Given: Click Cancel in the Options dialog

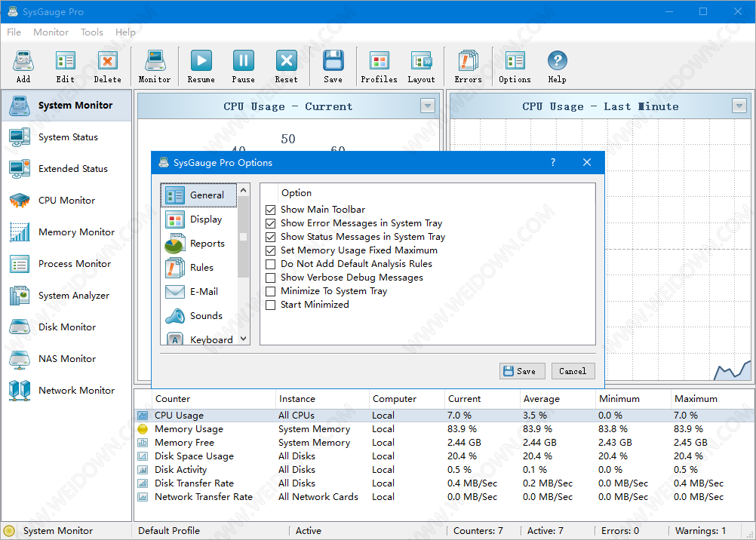Looking at the screenshot, I should click(573, 371).
